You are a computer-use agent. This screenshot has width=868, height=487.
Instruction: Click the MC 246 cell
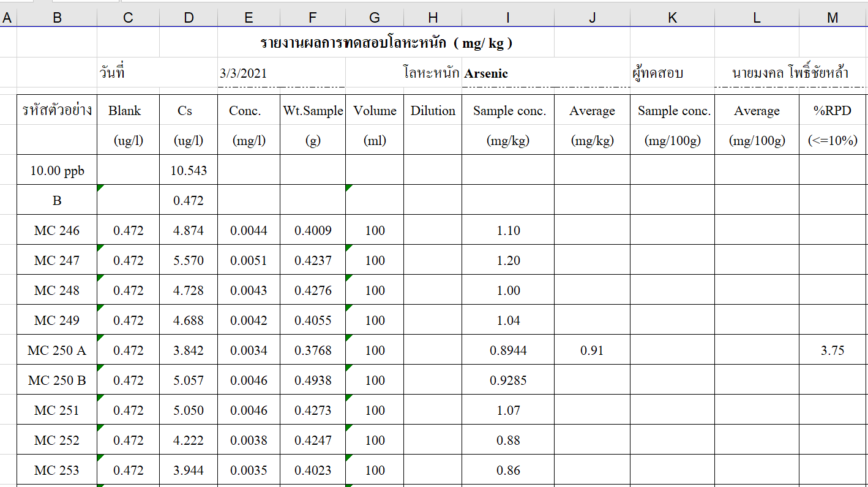coord(57,230)
